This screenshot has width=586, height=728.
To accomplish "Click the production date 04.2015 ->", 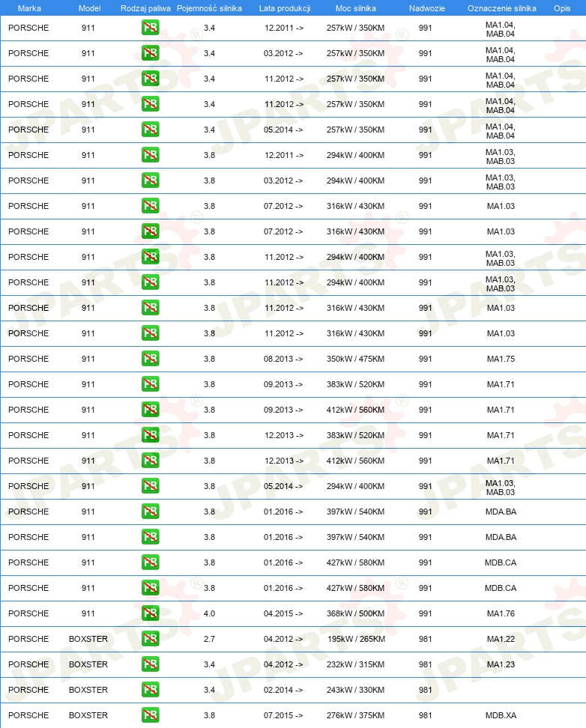I will [x=283, y=613].
